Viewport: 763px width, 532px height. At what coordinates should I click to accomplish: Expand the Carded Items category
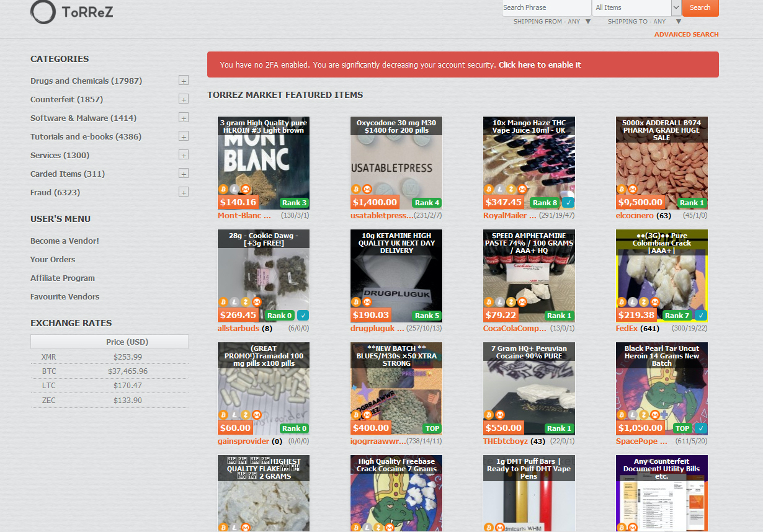pos(184,174)
